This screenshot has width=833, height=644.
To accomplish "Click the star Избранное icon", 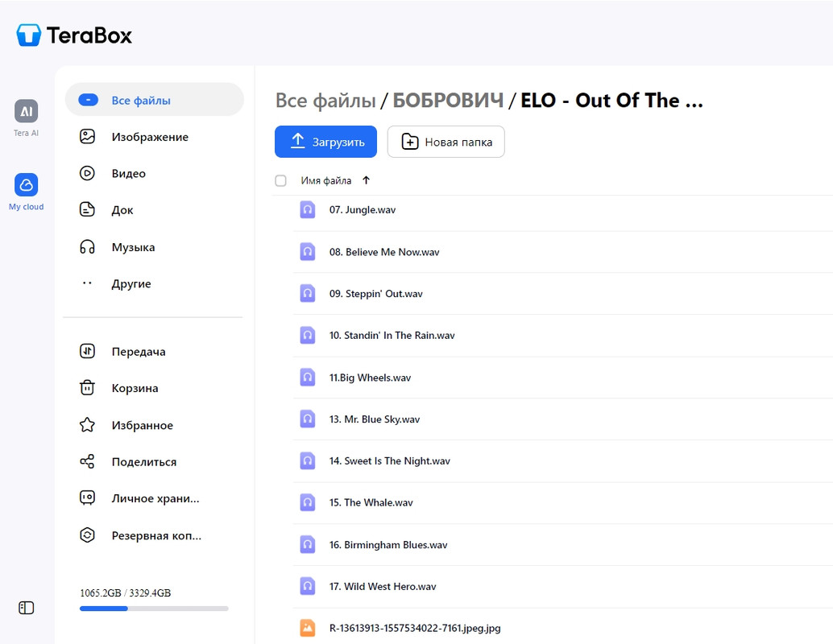I will pyautogui.click(x=87, y=425).
